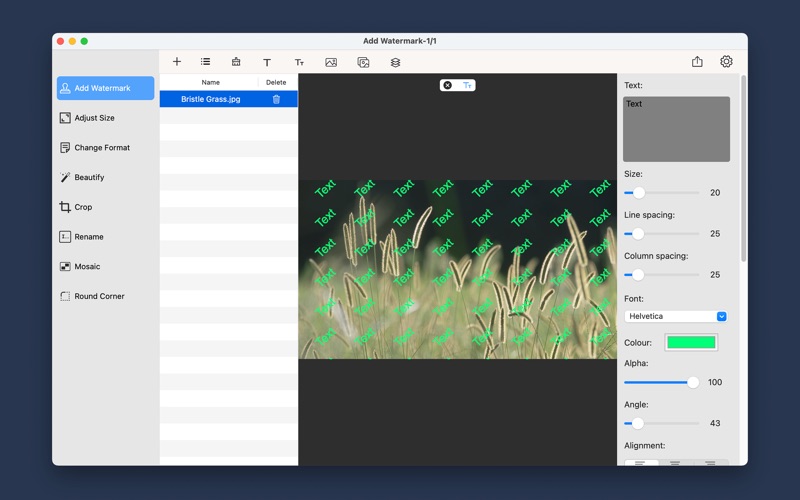Open the Mosaic section

pyautogui.click(x=87, y=267)
